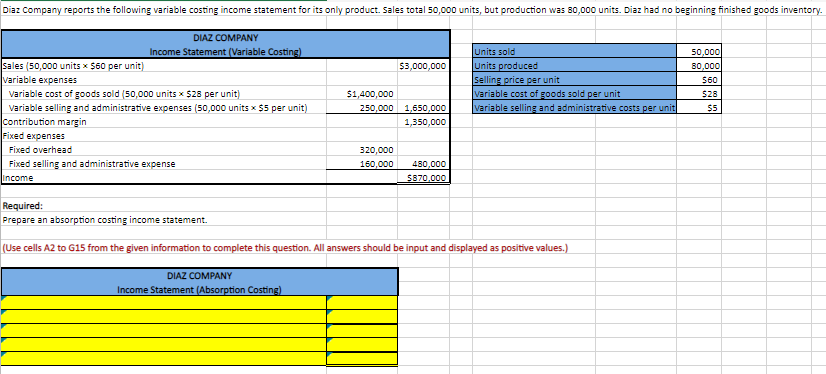Click the Selling price per unit label
This screenshot has height=374, width=826.
click(x=575, y=80)
